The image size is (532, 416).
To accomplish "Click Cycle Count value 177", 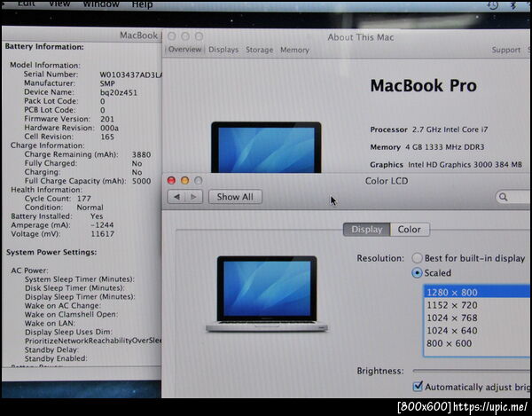I will 84,199.
